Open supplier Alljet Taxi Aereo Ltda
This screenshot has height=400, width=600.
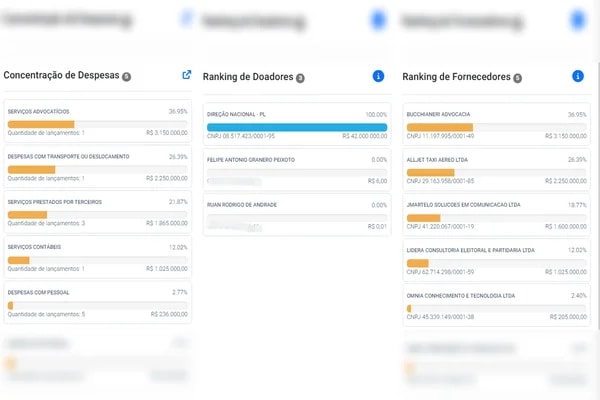coord(496,170)
